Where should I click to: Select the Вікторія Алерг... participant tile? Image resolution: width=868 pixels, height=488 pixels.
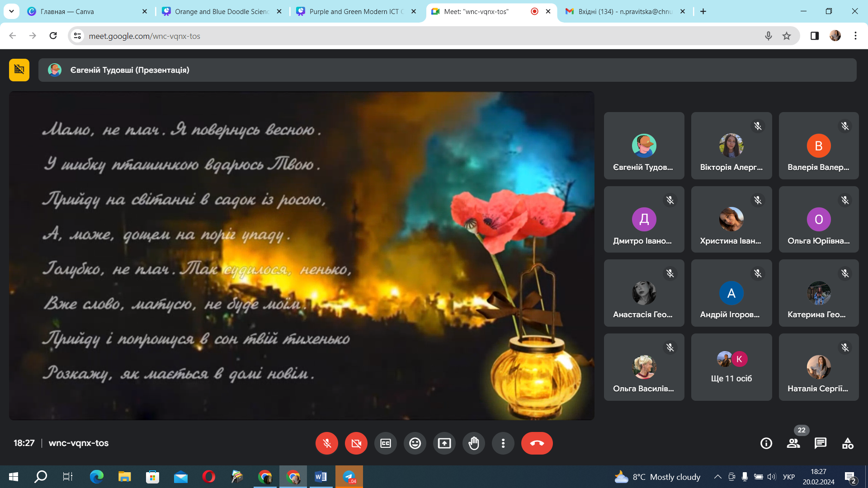pos(731,145)
